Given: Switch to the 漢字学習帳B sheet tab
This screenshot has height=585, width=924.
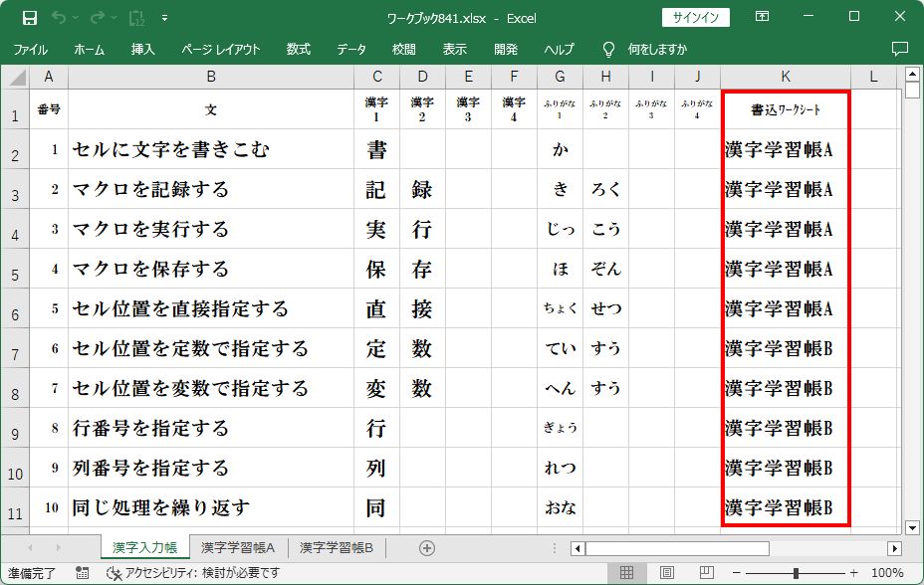Looking at the screenshot, I should (337, 548).
